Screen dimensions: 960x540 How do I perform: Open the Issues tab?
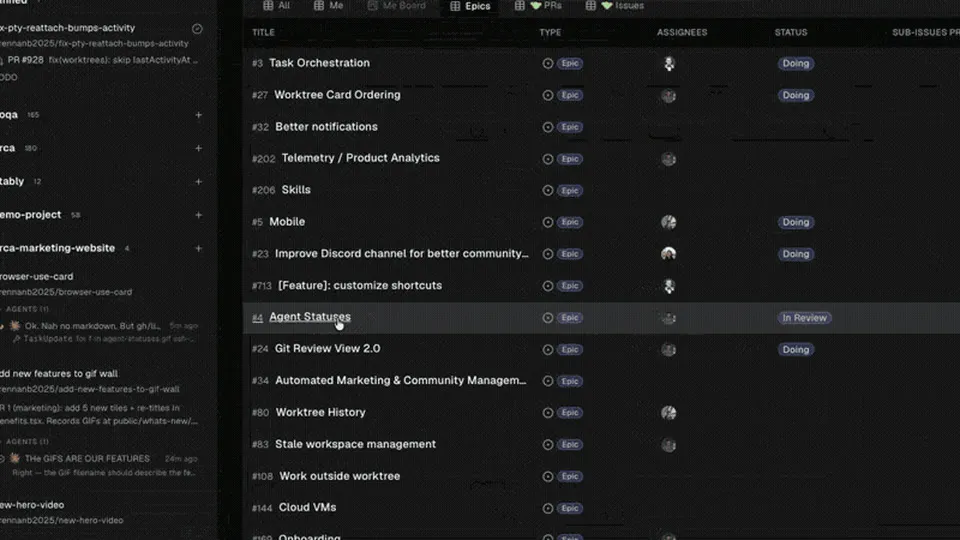click(x=614, y=6)
